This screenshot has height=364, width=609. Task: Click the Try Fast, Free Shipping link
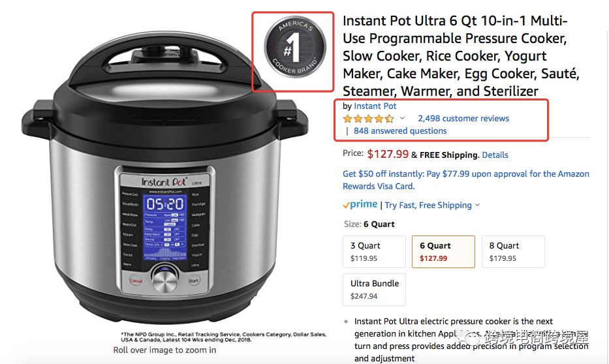tap(428, 205)
